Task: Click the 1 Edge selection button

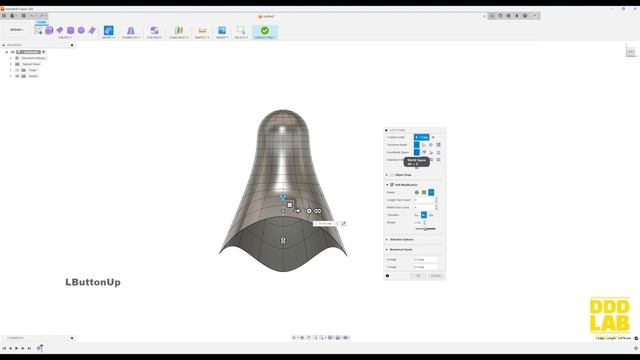Action: click(x=422, y=137)
